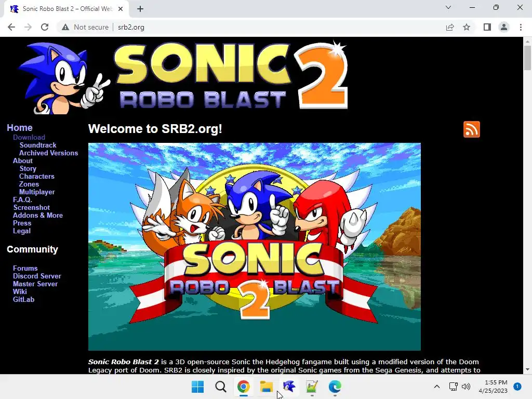Open the Screenshot link
Viewport: 532px width, 399px height.
tap(32, 207)
